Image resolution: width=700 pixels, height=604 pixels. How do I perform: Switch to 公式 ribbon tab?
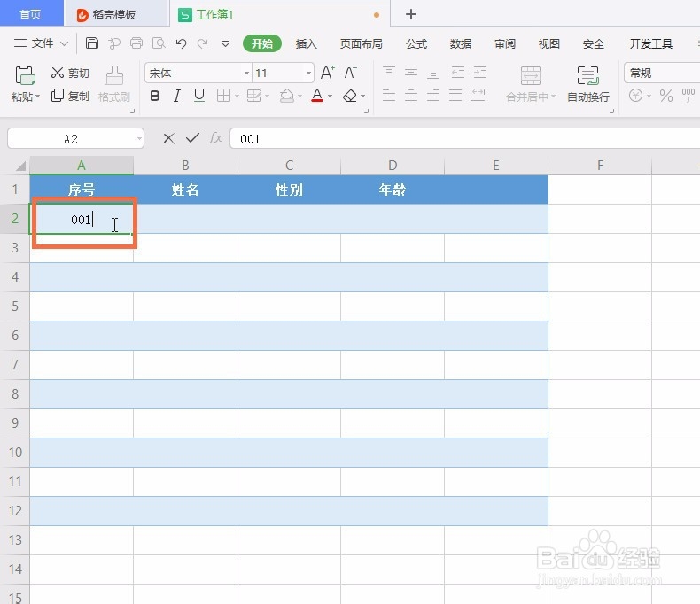coord(416,43)
